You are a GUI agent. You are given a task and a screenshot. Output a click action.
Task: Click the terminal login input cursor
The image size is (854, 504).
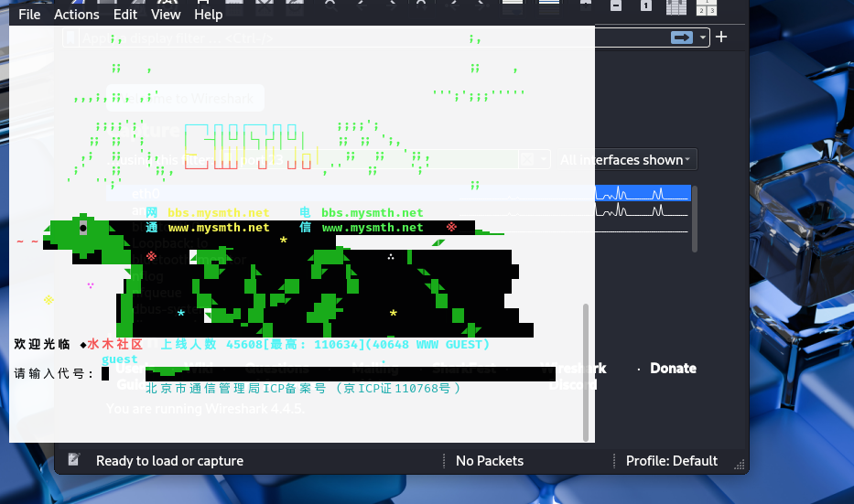pos(105,373)
